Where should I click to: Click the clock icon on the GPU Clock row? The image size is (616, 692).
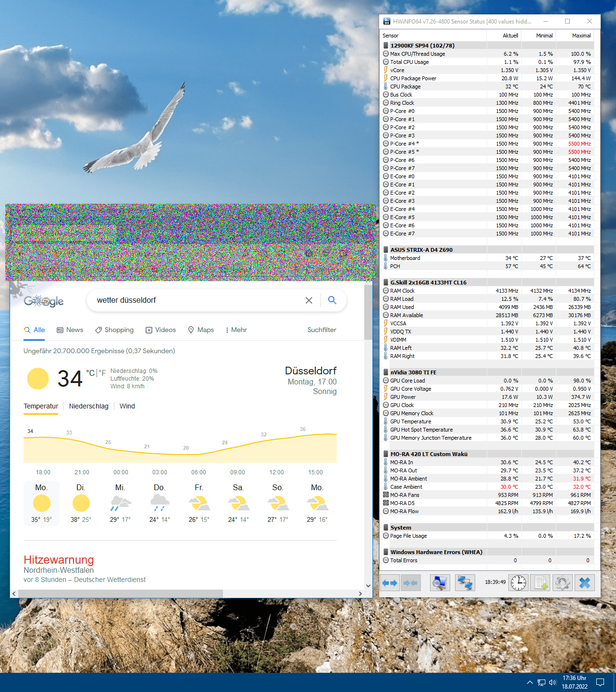click(386, 405)
